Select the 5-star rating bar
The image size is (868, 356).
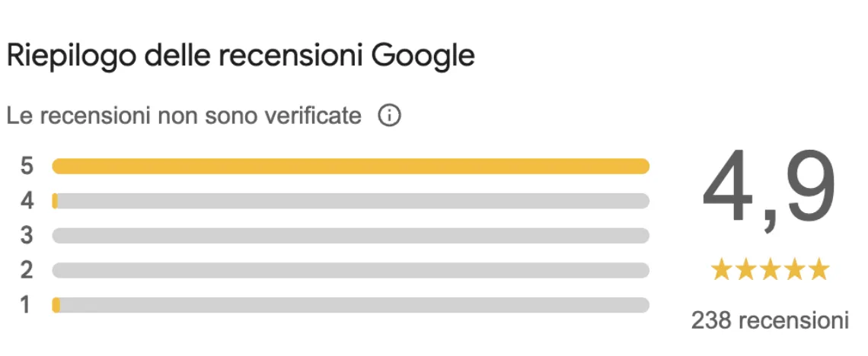350,167
